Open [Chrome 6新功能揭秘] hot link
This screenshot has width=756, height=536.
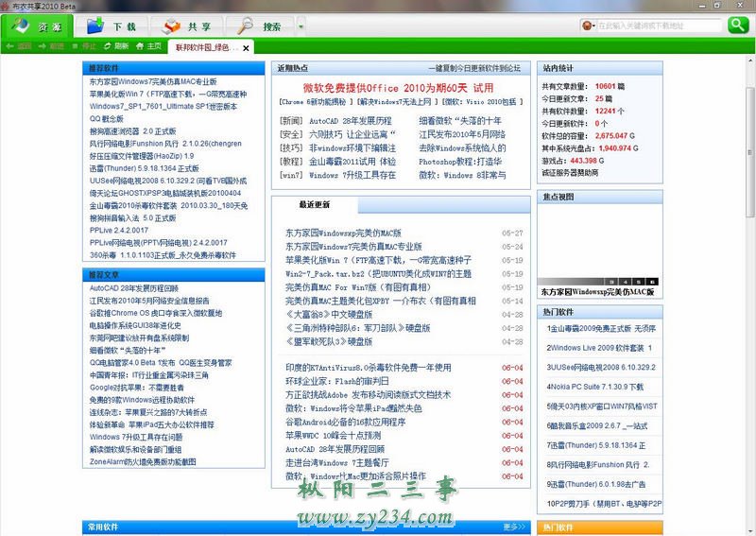316,102
